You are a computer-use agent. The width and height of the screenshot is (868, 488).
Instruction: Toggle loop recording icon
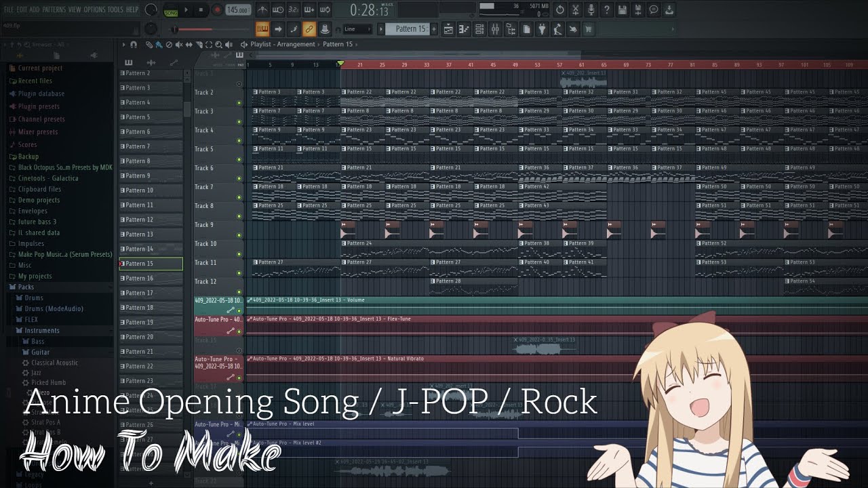point(324,10)
